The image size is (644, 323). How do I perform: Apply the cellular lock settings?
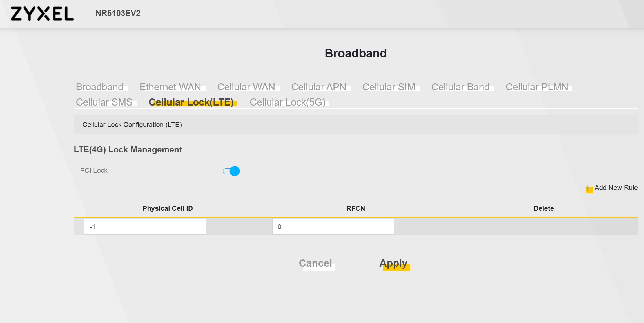coord(393,263)
